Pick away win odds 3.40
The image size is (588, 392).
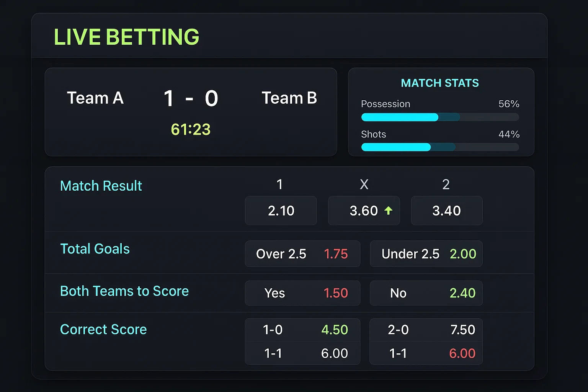446,211
